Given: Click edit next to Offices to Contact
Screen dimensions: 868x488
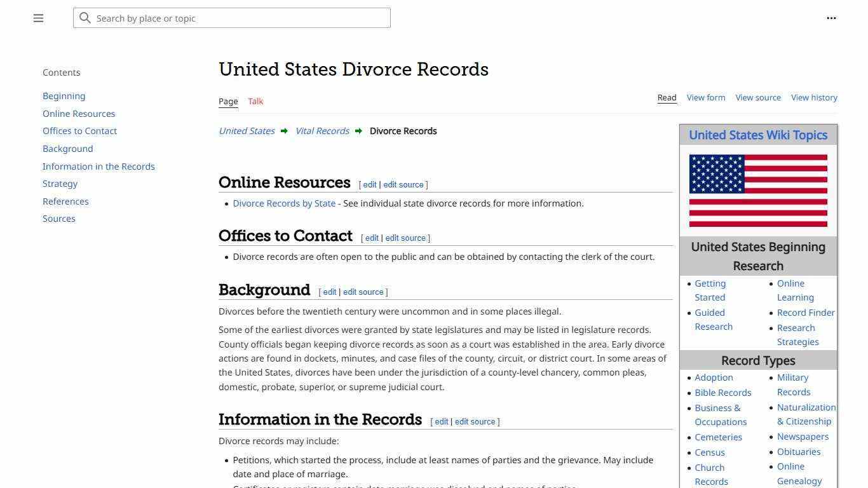Looking at the screenshot, I should pyautogui.click(x=372, y=238).
